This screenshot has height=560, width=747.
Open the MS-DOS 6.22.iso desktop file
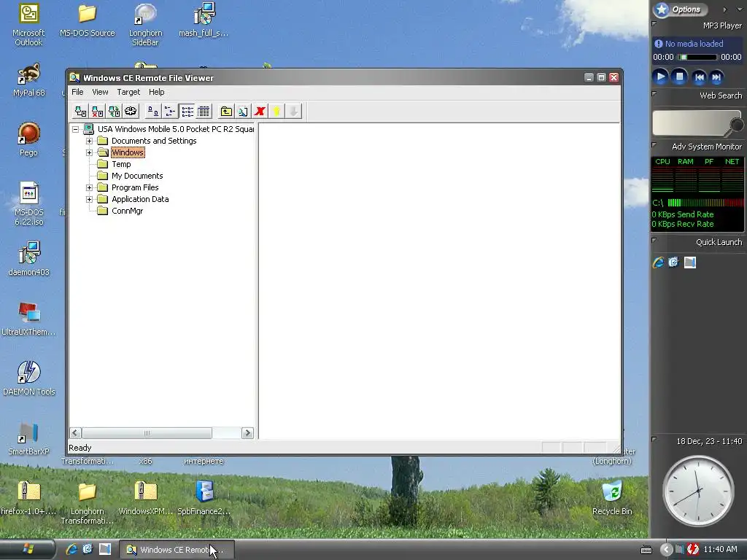pyautogui.click(x=28, y=204)
